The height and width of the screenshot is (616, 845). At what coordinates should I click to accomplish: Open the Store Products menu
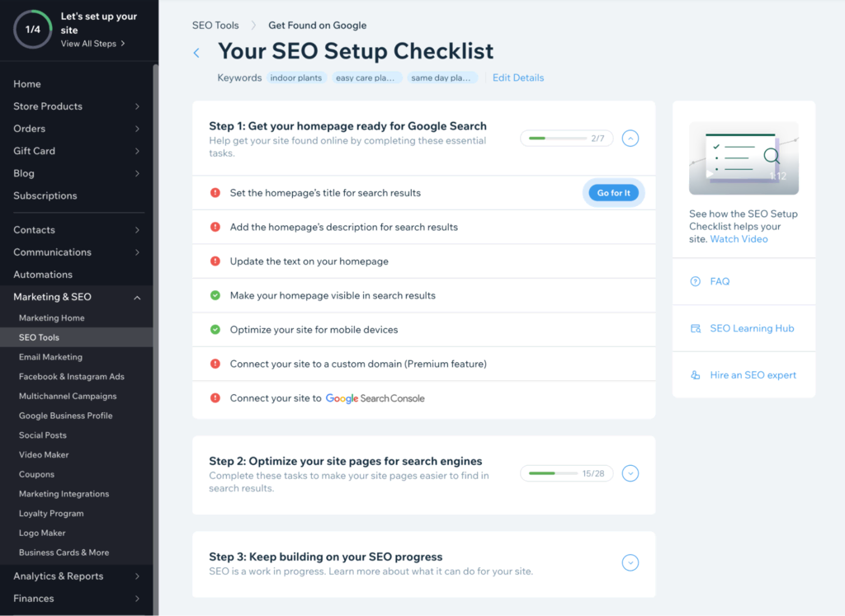[48, 106]
